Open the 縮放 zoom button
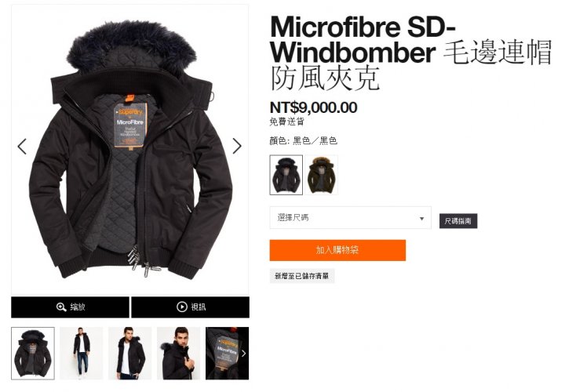This screenshot has width=565, height=392. [x=71, y=307]
